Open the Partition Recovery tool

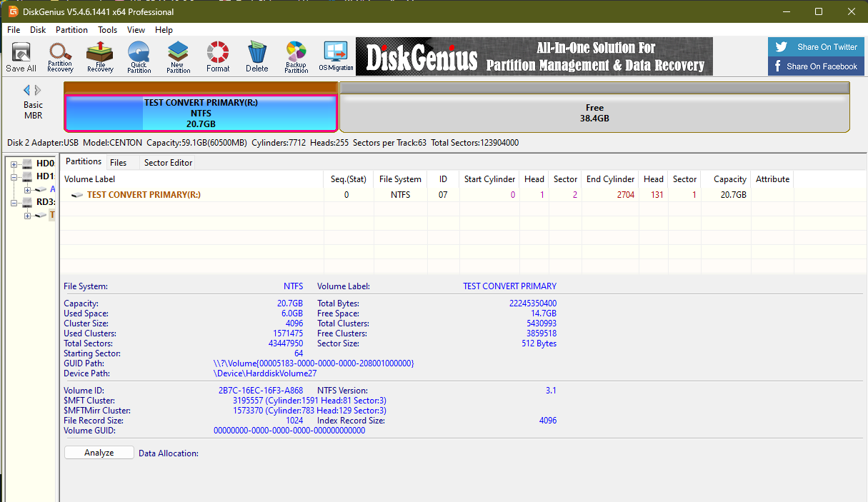point(61,57)
